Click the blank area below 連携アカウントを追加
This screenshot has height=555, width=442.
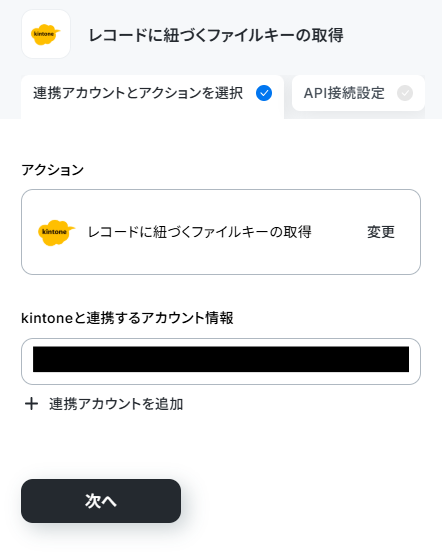coord(221,444)
